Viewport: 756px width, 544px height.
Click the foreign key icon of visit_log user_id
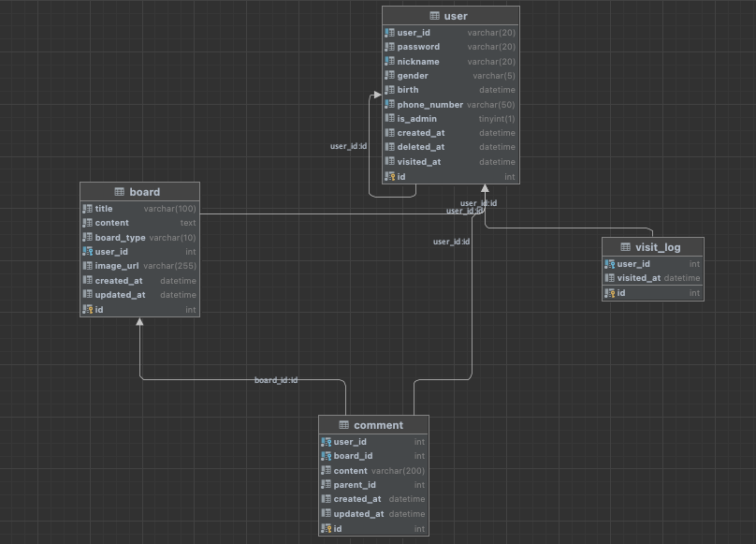click(x=609, y=263)
